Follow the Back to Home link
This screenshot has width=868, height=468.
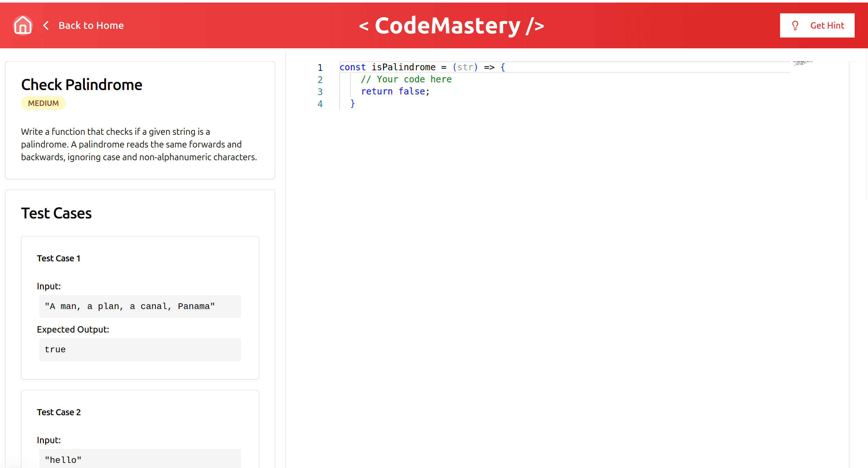[91, 25]
